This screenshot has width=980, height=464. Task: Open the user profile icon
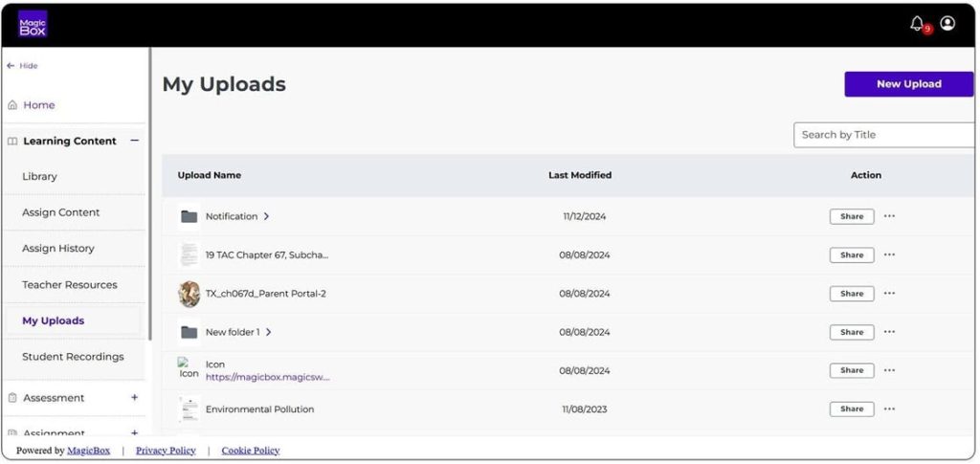pyautogui.click(x=947, y=24)
